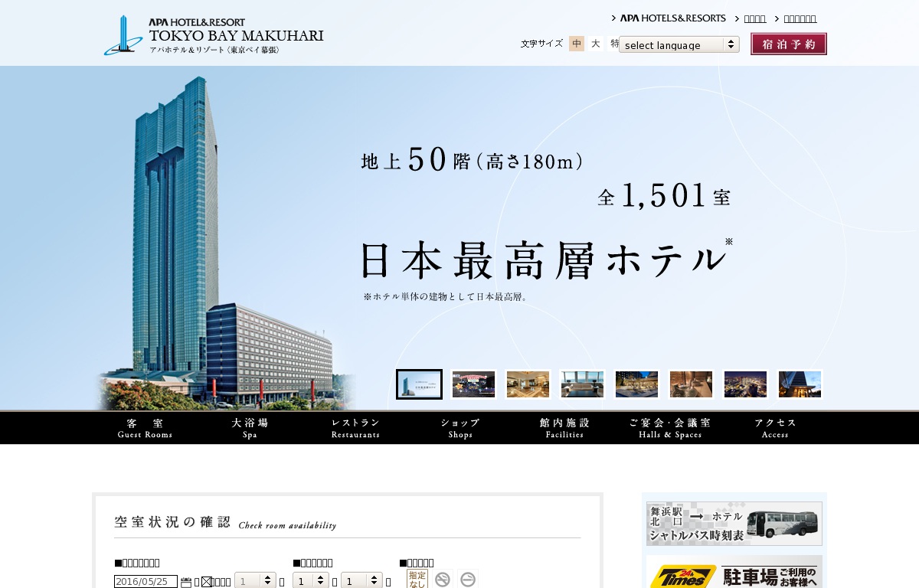Show the outdoor pool evening slide thumbnail
Viewport: 919px width, 588px height.
point(636,384)
